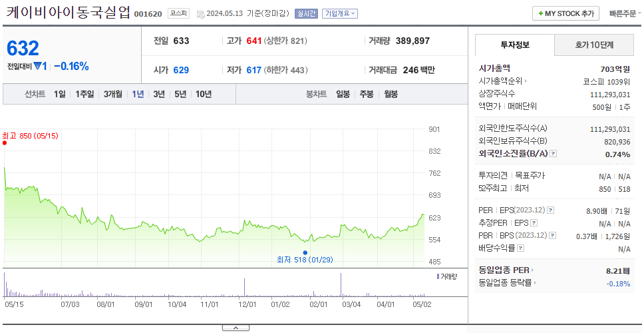Image resolution: width=644 pixels, height=333 pixels.
Task: Click the 외국인소진율 value 0.74%
Action: coord(617,155)
